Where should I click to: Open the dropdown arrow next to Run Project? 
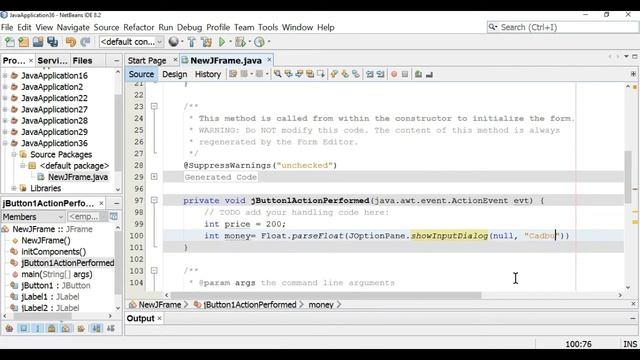[230, 42]
